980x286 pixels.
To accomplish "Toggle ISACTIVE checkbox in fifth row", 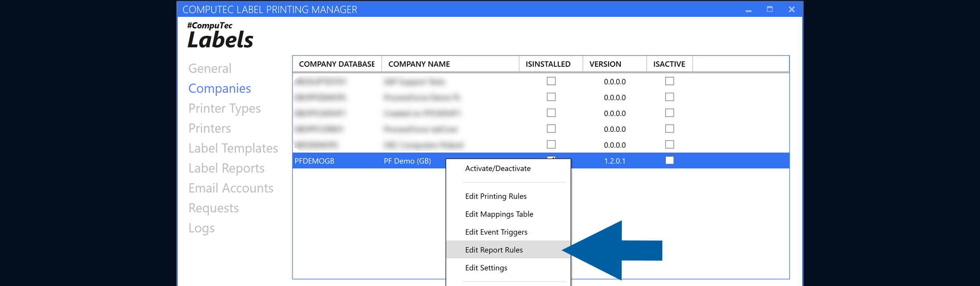I will click(x=670, y=144).
